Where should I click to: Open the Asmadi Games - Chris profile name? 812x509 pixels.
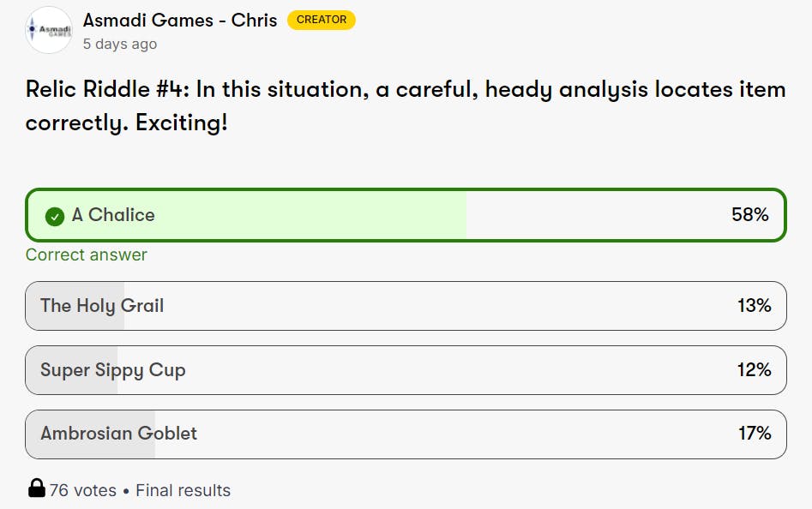pos(180,21)
